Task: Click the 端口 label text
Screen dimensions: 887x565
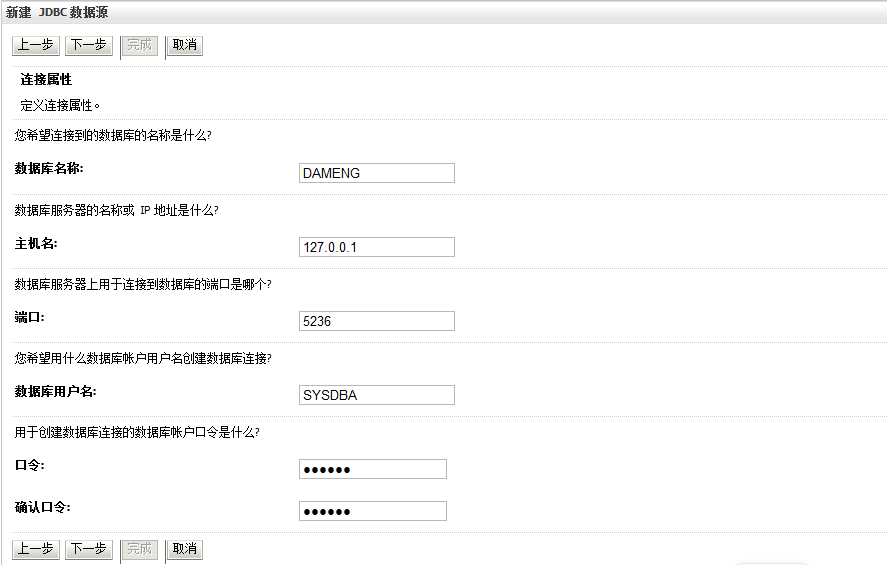Action: pos(30,316)
